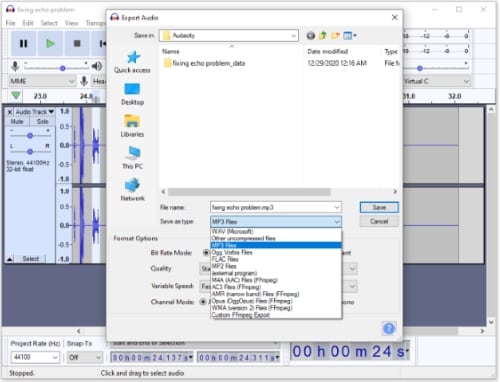Adjust the recording volume slider
This screenshot has width=500, height=382.
coord(63,68)
